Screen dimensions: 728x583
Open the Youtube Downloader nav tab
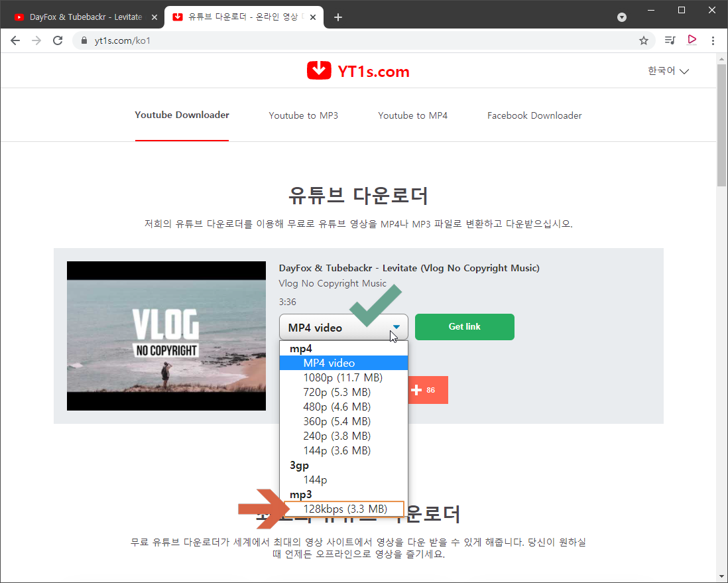click(182, 115)
